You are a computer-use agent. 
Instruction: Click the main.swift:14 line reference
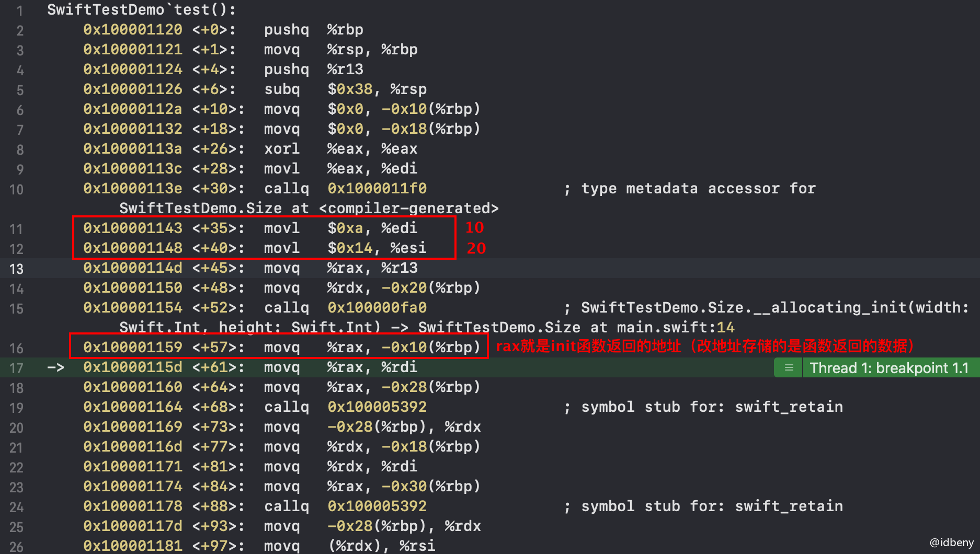pyautogui.click(x=675, y=328)
